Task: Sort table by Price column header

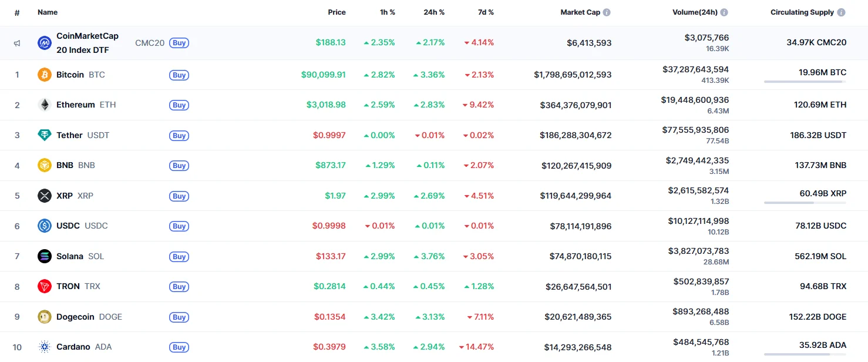Action: pos(337,12)
